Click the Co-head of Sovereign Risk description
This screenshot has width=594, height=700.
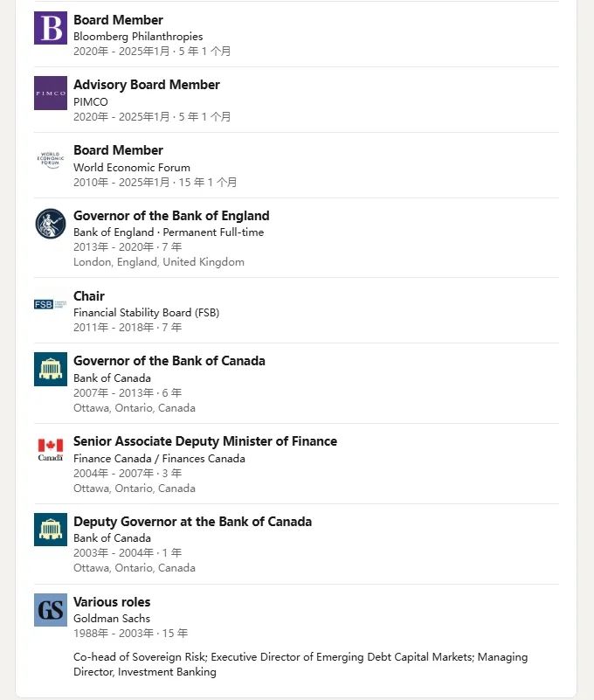[300, 664]
